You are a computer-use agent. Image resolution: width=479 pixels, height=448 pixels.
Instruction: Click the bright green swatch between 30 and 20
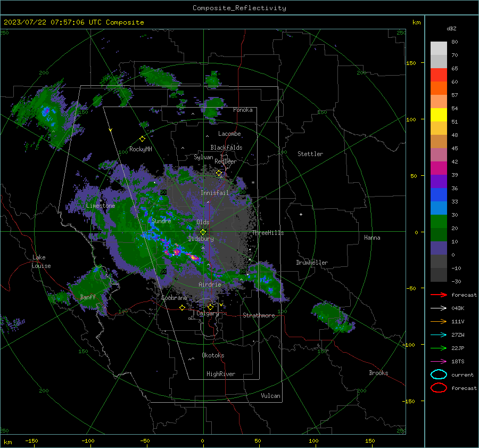click(x=439, y=221)
